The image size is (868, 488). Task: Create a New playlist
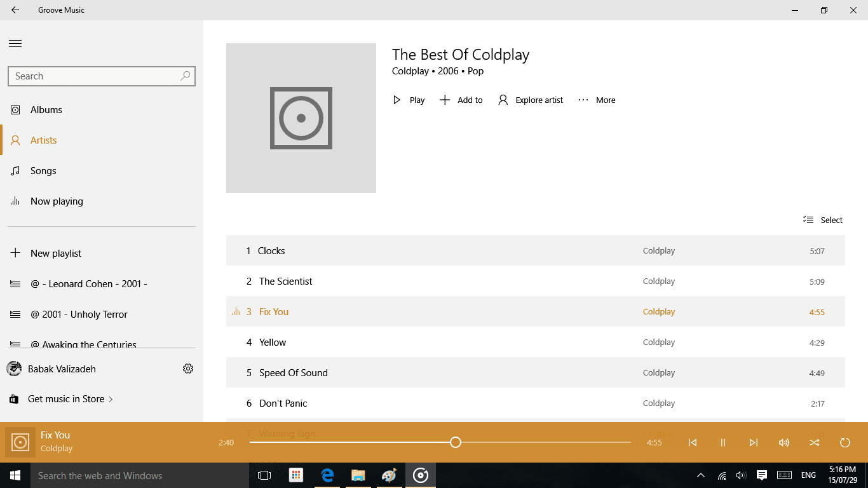point(56,254)
